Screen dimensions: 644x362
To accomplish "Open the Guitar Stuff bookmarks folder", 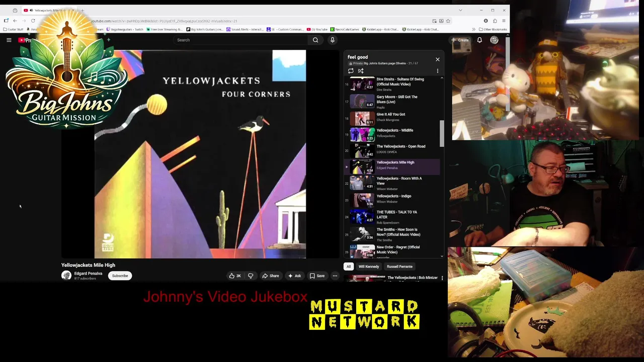I will point(14,29).
